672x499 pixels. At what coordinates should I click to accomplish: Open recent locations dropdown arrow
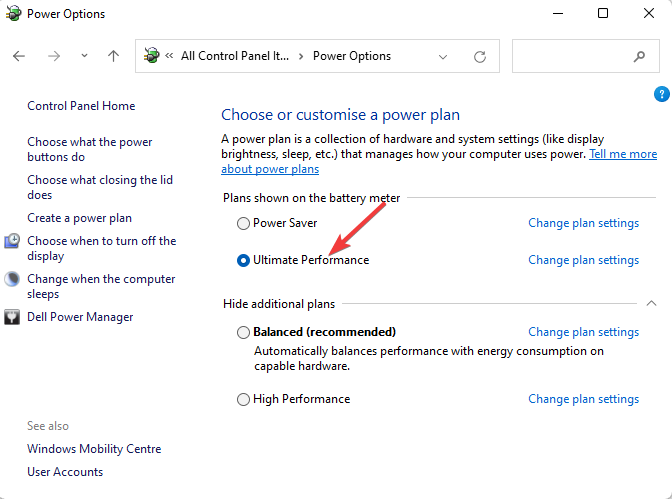point(84,56)
